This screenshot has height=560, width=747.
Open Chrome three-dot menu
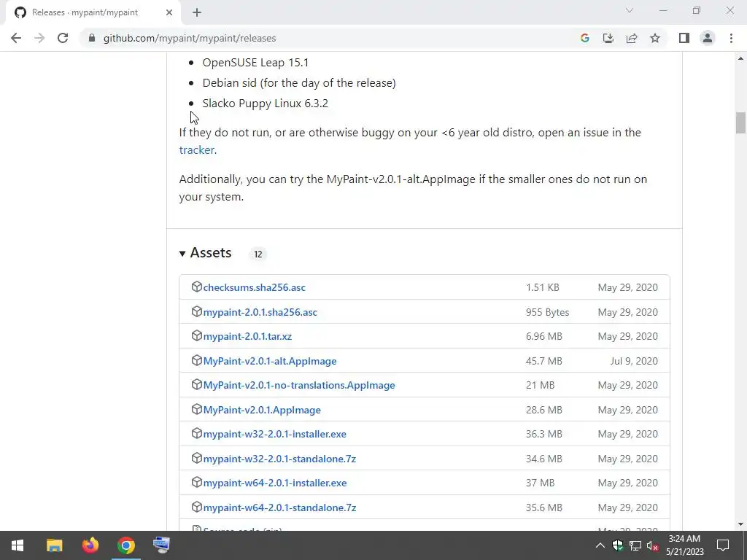[x=731, y=38]
